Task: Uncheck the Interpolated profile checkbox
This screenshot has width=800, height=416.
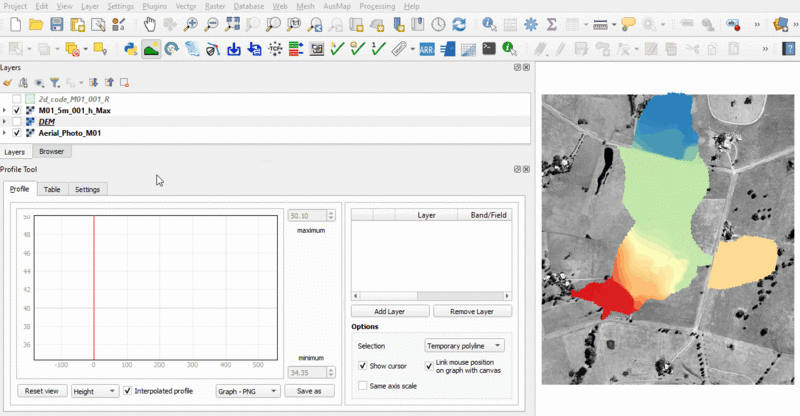Action: (x=127, y=391)
